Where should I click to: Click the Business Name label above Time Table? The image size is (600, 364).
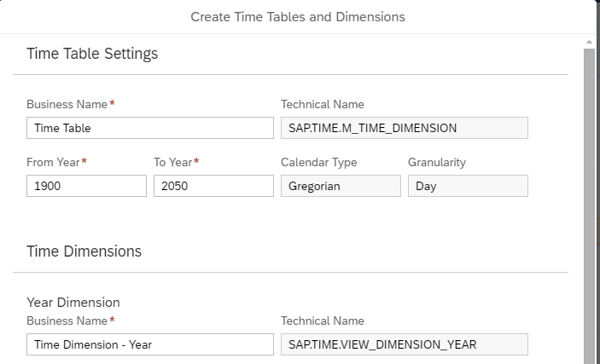click(67, 104)
